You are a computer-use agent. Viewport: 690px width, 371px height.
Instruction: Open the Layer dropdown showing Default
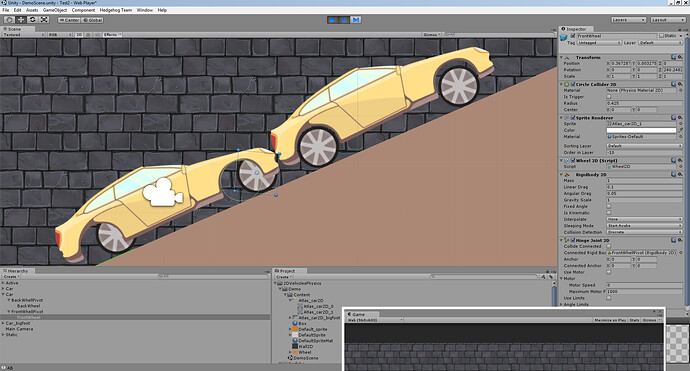pos(661,43)
